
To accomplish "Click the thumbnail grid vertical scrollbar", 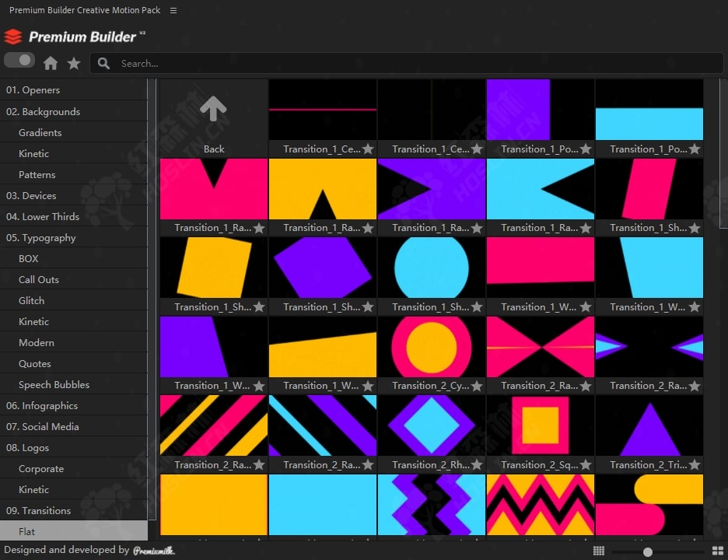I will point(723,153).
